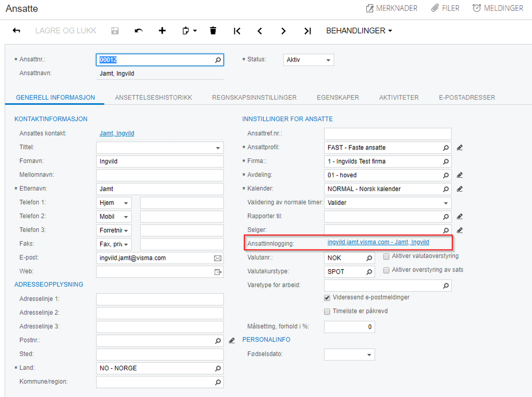The image size is (532, 397).
Task: Open the BEHANDLINGER dropdown menu
Action: [x=359, y=30]
